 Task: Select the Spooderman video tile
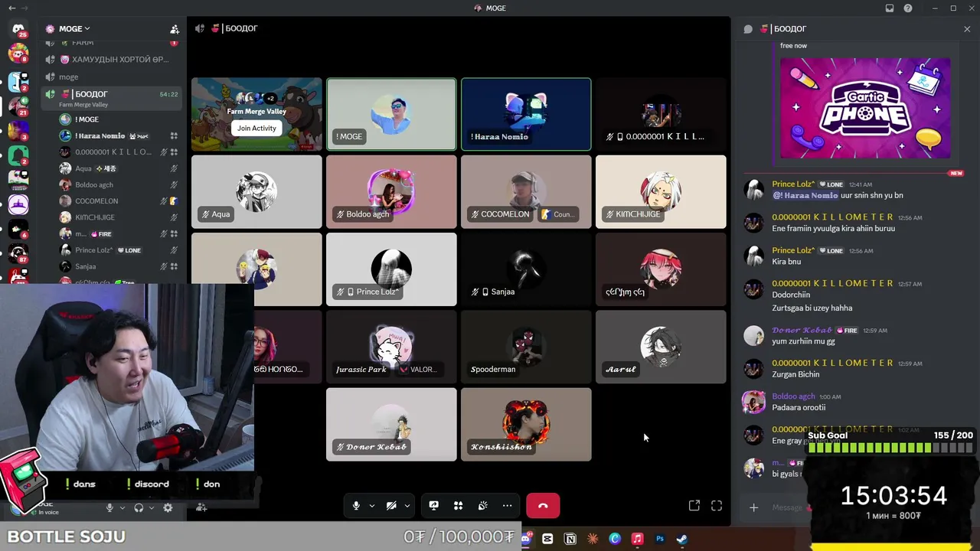pos(526,347)
